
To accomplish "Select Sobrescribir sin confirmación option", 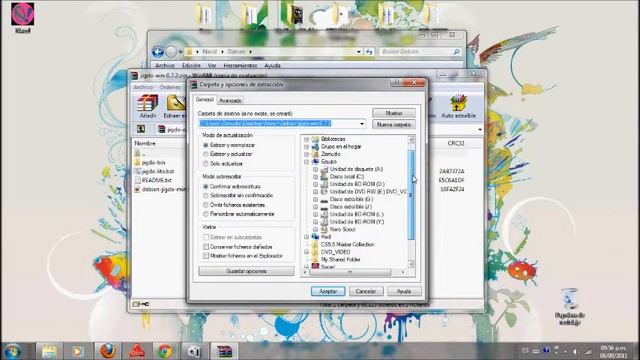I will pos(206,196).
